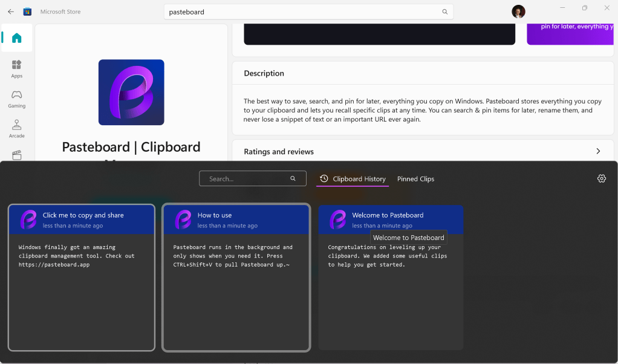The height and width of the screenshot is (364, 618).
Task: Click the Description heading
Action: (x=264, y=73)
